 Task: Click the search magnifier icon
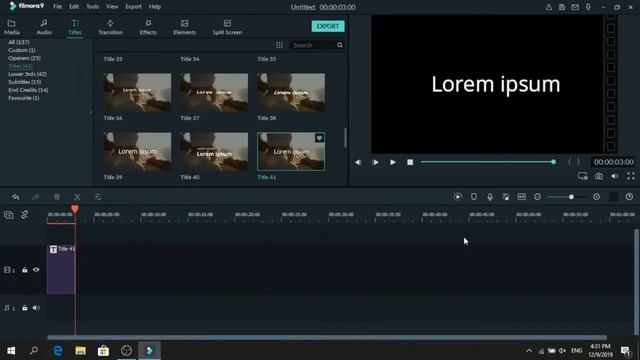point(340,45)
